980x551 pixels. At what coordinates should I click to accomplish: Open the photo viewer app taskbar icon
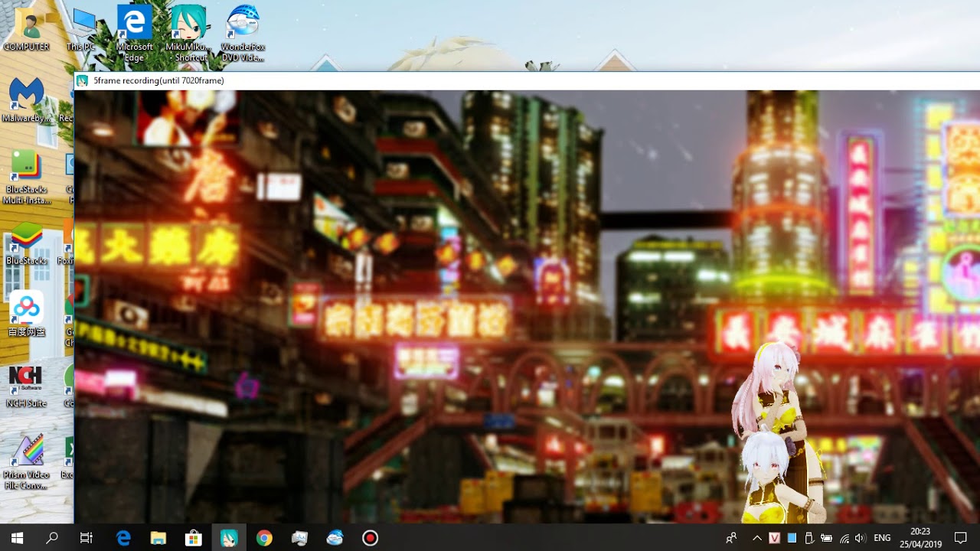[299, 538]
